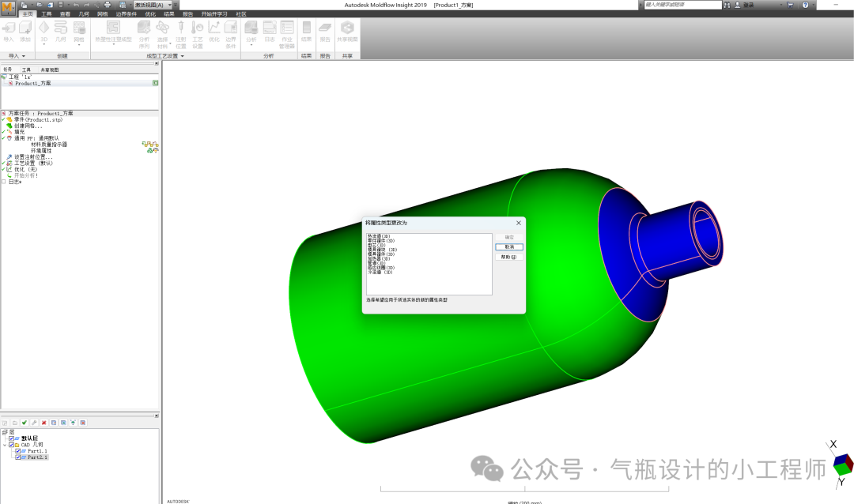Open the 3D mesh type dropdown arrow

(44, 44)
